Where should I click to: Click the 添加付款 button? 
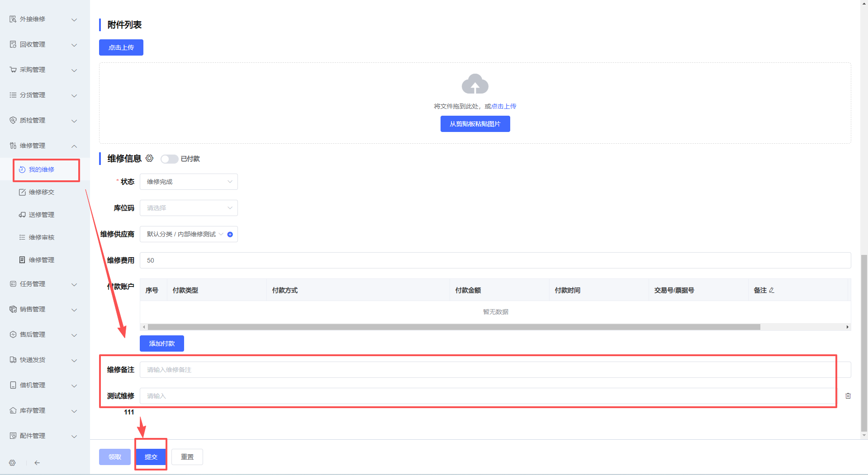point(161,343)
